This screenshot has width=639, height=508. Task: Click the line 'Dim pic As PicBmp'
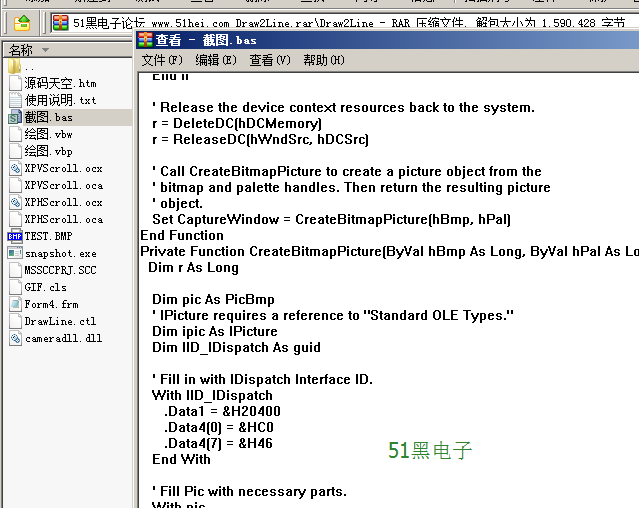tap(213, 299)
